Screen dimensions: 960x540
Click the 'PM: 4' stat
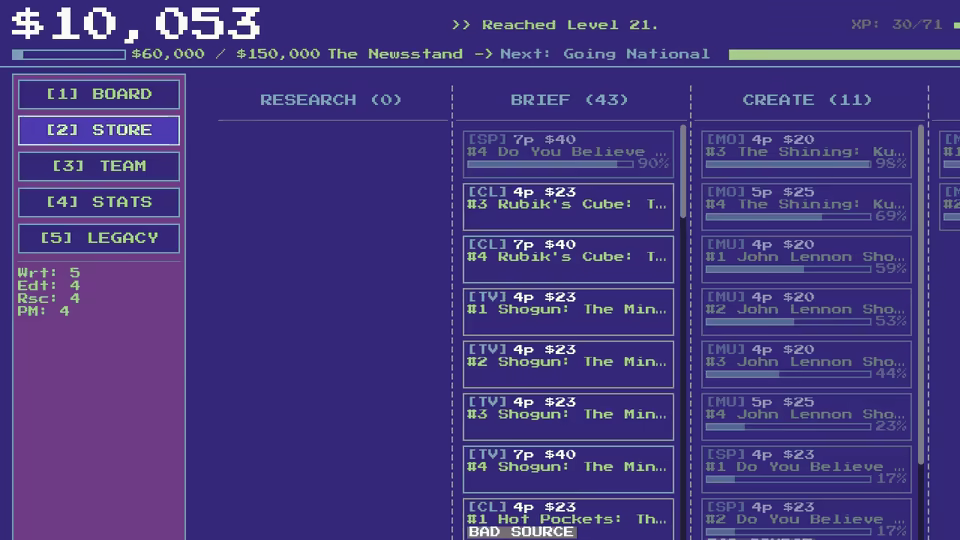[43, 311]
